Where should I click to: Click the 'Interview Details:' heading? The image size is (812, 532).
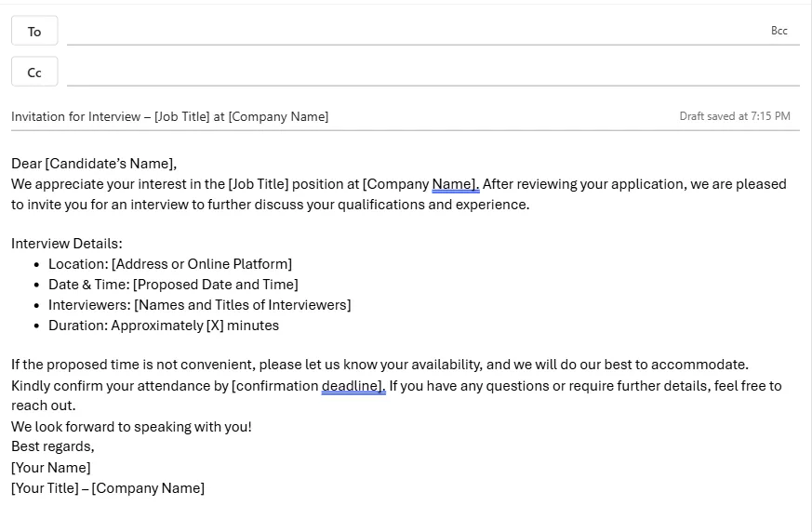click(x=67, y=244)
